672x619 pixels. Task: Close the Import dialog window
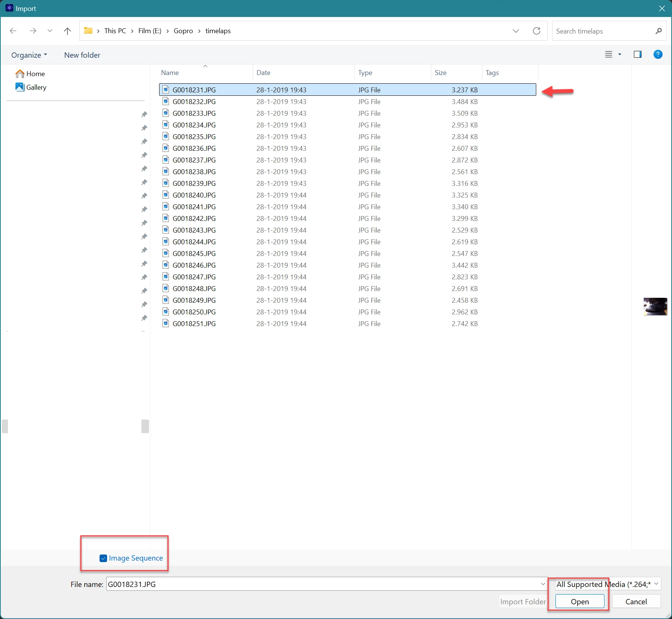tap(662, 8)
